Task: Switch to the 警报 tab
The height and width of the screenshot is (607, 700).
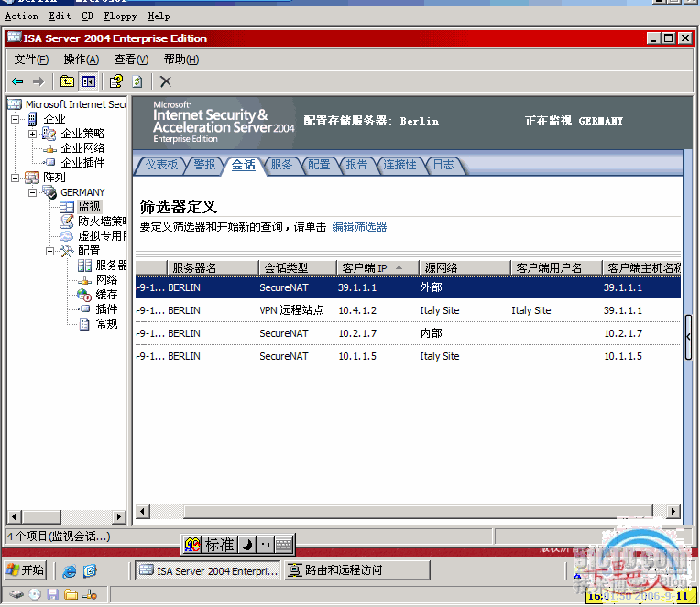Action: (x=205, y=165)
